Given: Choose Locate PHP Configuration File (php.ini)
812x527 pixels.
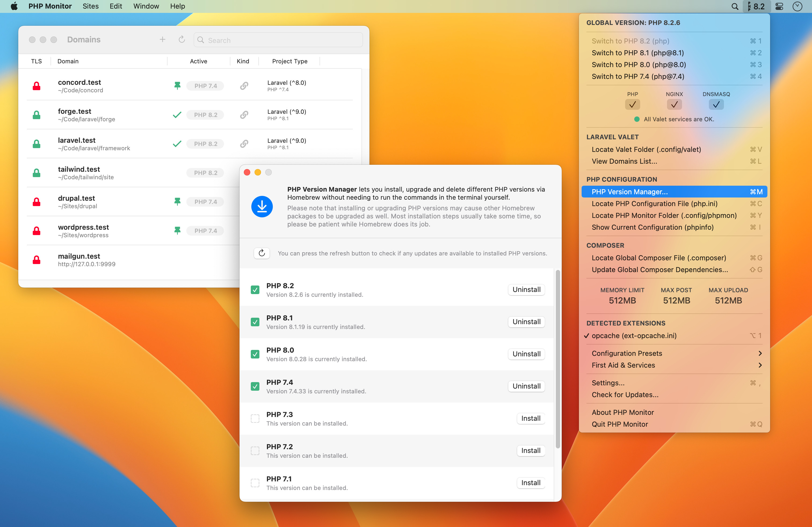Looking at the screenshot, I should pyautogui.click(x=674, y=203).
